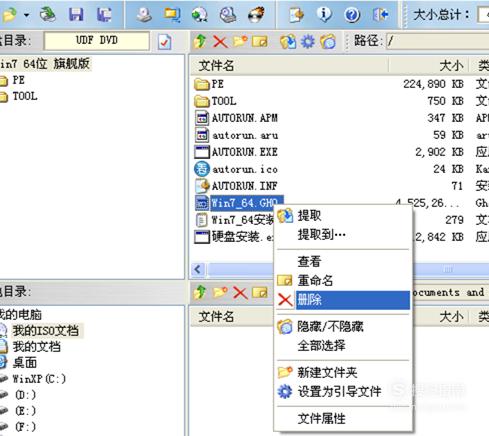489x436 pixels.
Task: Click the UDF DVD media type field
Action: [97, 41]
